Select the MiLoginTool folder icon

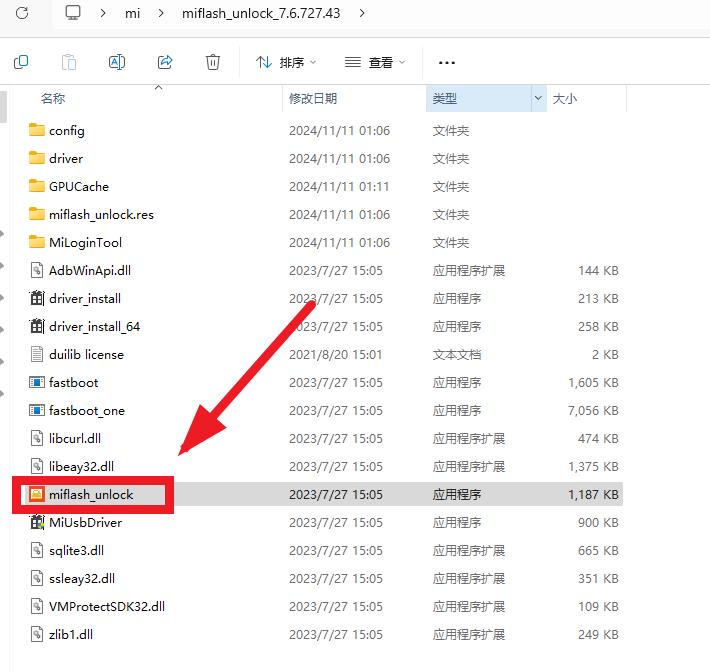tap(37, 242)
